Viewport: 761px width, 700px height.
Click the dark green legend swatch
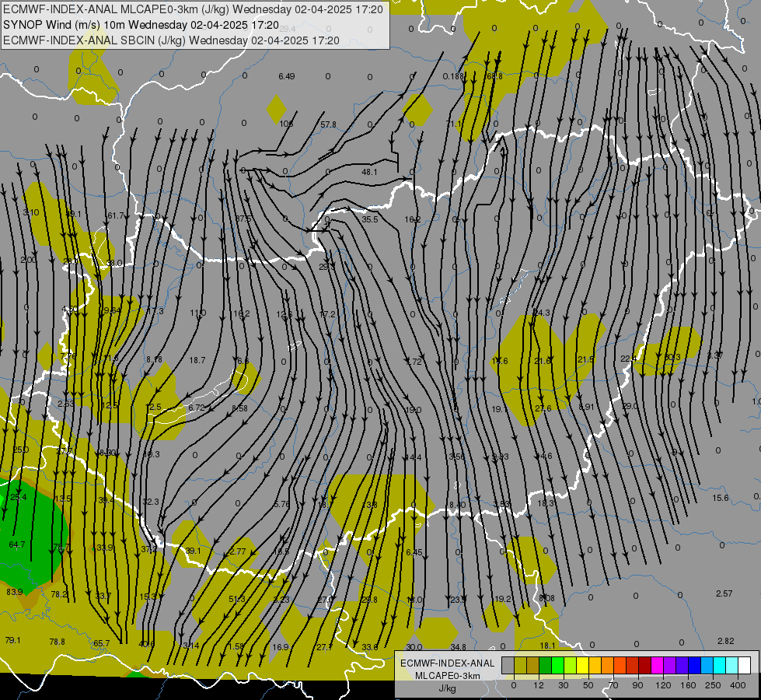[546, 666]
